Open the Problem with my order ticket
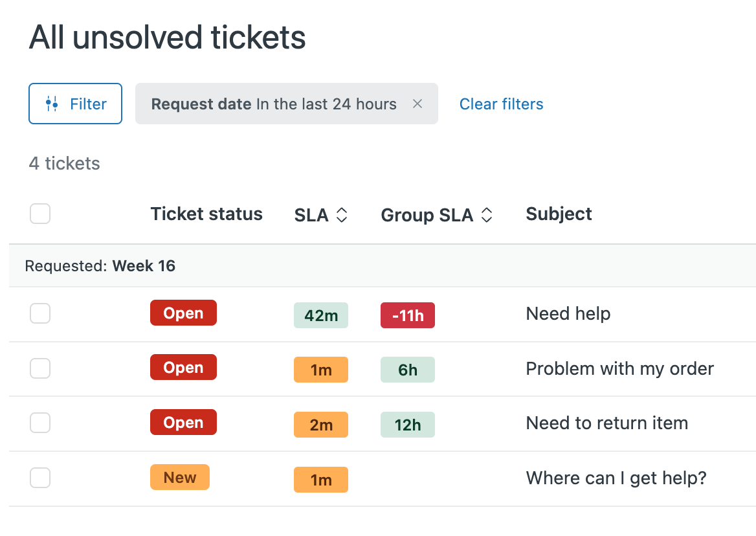This screenshot has width=756, height=536. click(619, 369)
